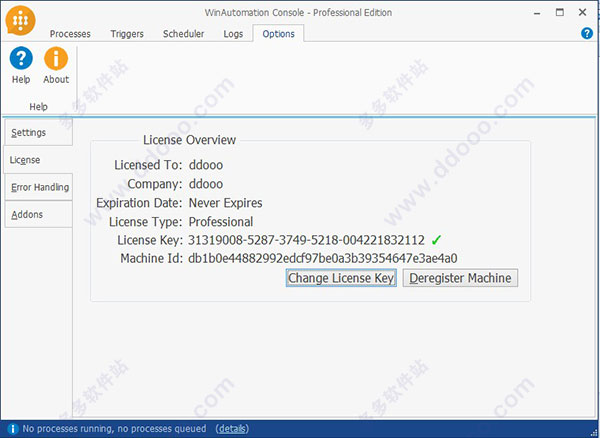
Task: Click the License Overview group heading
Action: pyautogui.click(x=189, y=140)
